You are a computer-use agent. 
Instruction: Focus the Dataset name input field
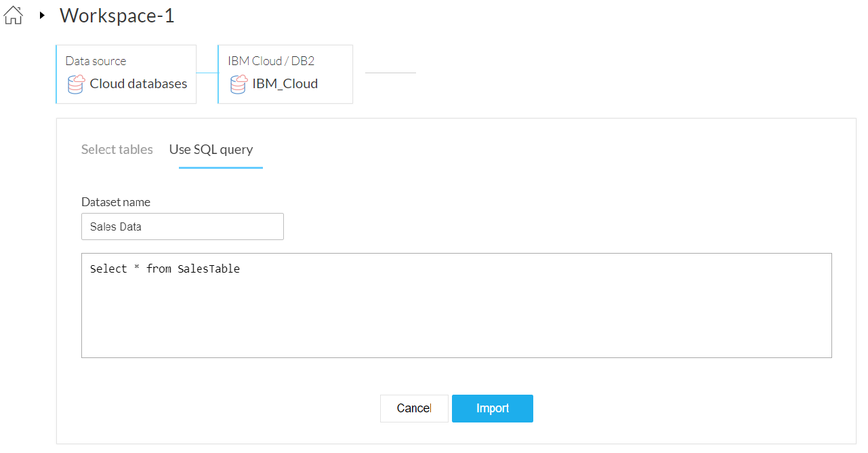click(x=182, y=226)
